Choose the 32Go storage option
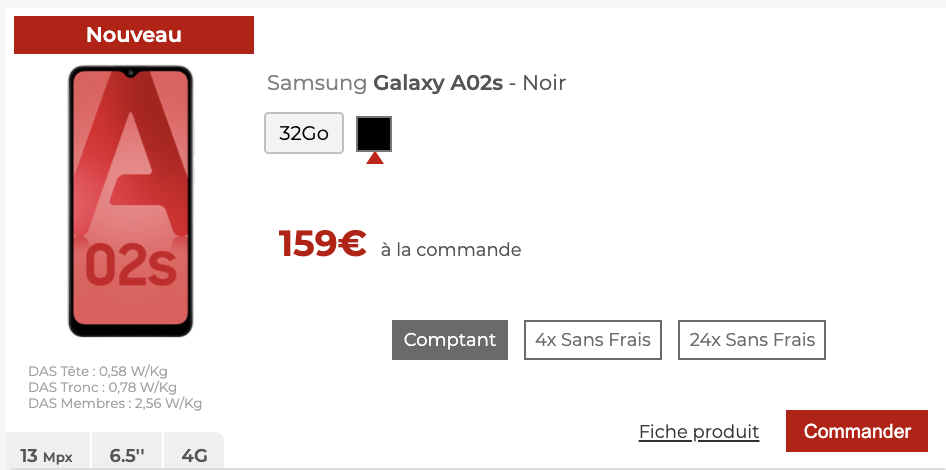The image size is (946, 470). coord(304,134)
